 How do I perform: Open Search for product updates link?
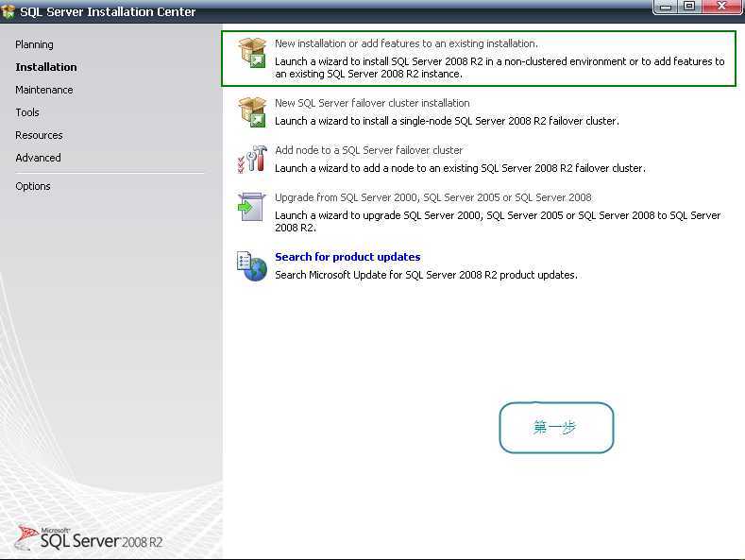(x=347, y=257)
